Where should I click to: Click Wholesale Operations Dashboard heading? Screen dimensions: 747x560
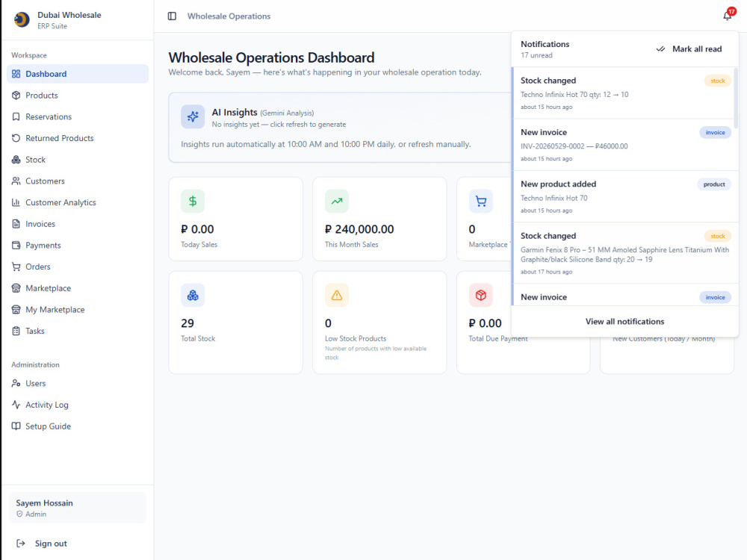[272, 57]
